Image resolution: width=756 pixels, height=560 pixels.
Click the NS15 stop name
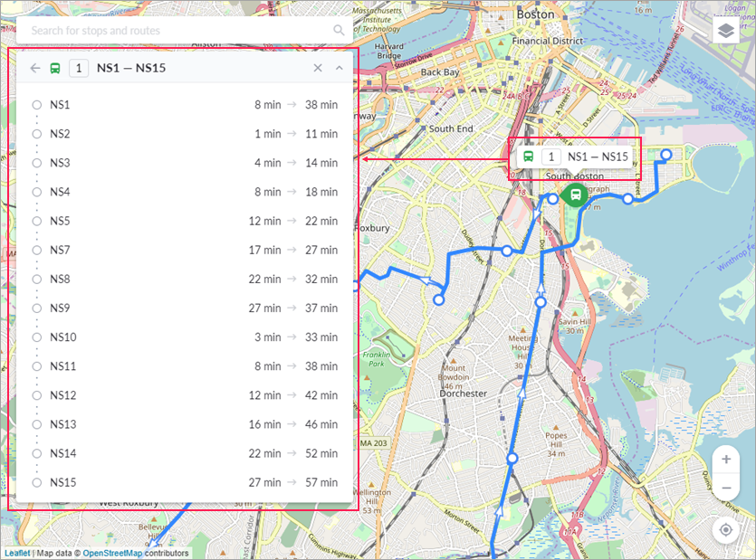pos(63,482)
